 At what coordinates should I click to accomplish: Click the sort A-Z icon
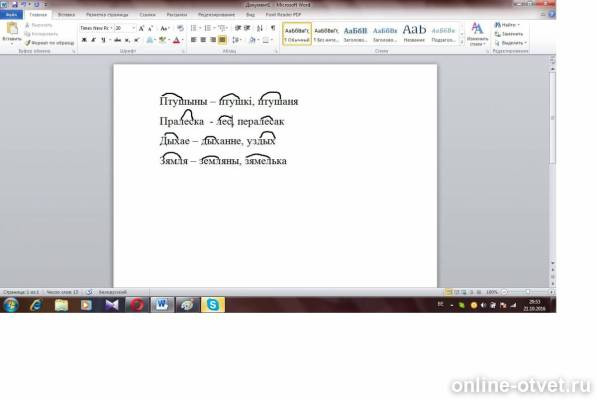260,28
